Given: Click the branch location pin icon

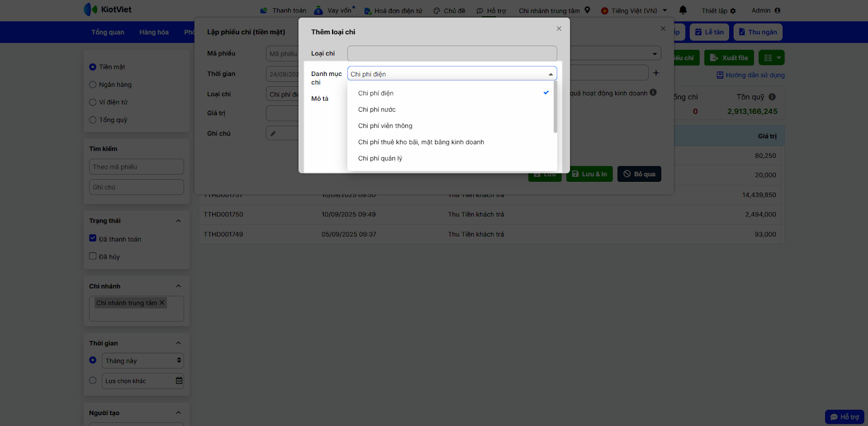Looking at the screenshot, I should pos(587,10).
